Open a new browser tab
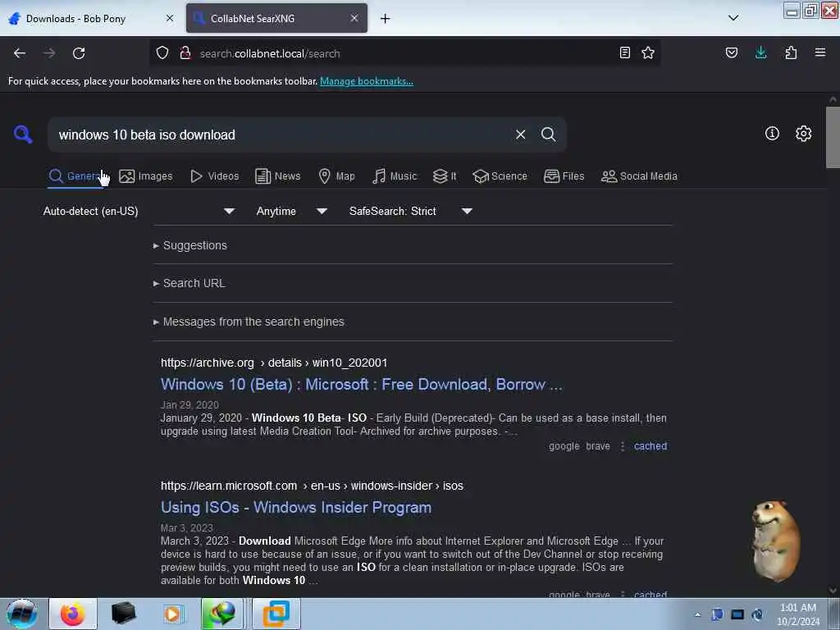The width and height of the screenshot is (840, 630). [386, 19]
